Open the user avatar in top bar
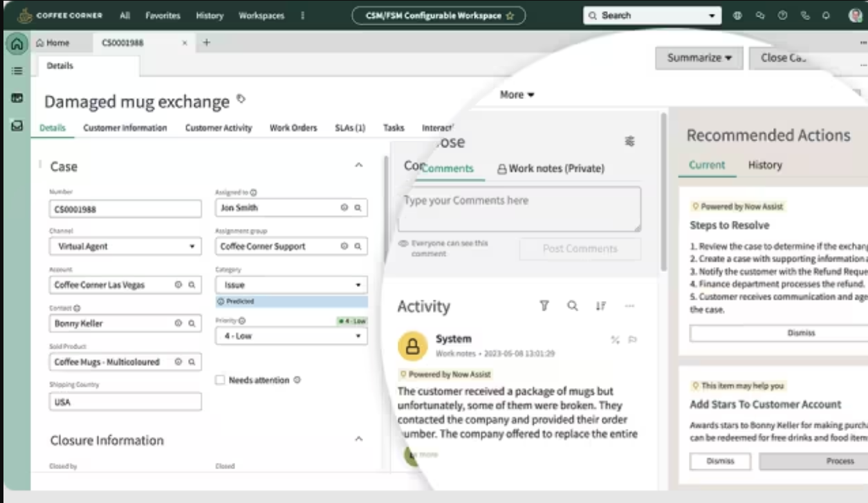 click(x=856, y=15)
